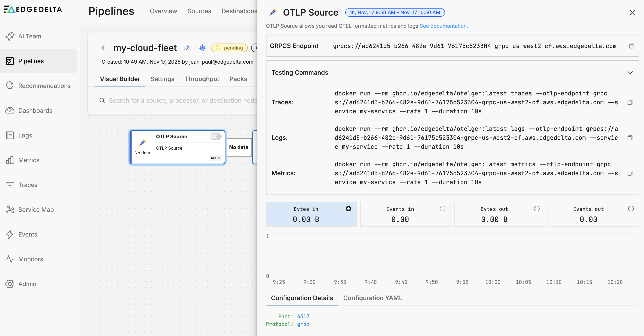Select the Bytes out radio button
The image size is (644, 336).
[537, 209]
